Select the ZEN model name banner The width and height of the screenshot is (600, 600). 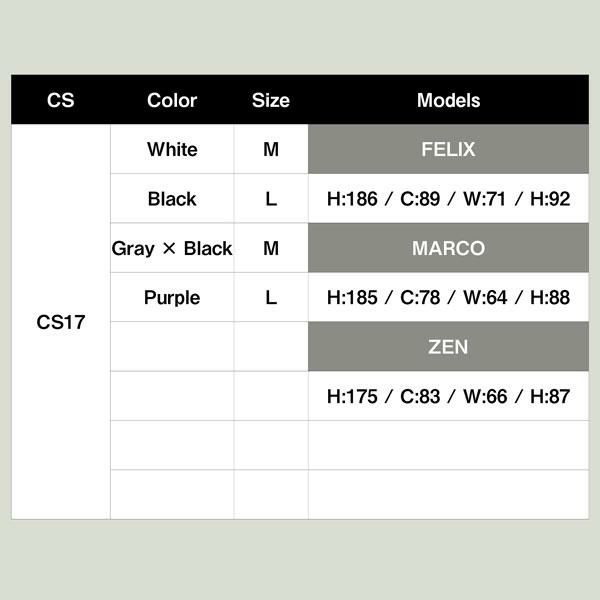[x=448, y=347]
